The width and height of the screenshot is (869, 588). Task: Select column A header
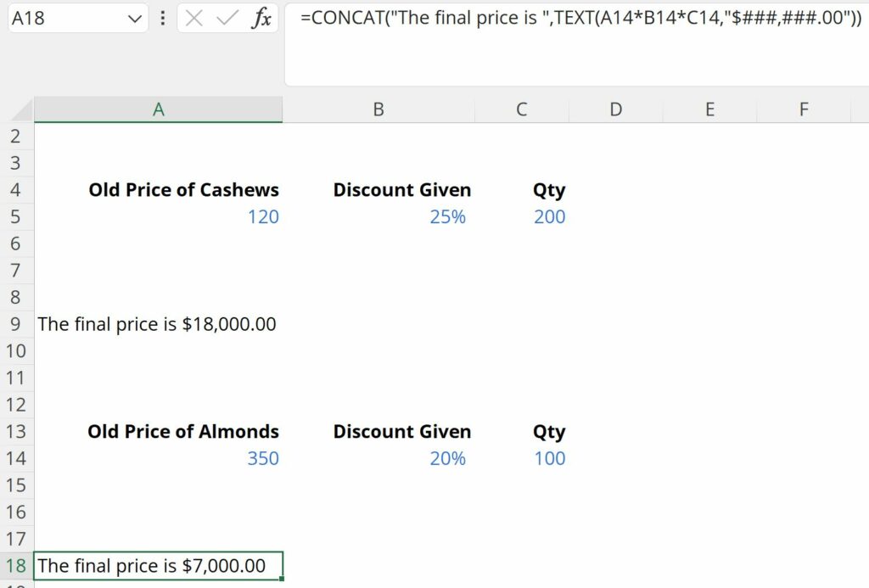pyautogui.click(x=158, y=109)
